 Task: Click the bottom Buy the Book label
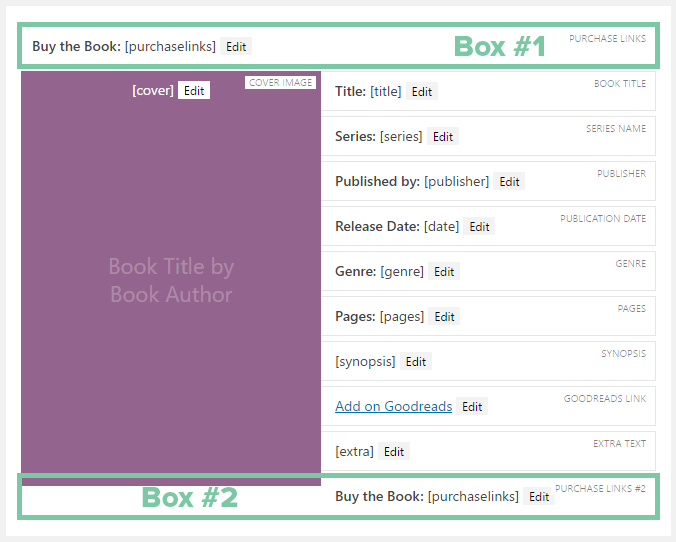[x=379, y=496]
